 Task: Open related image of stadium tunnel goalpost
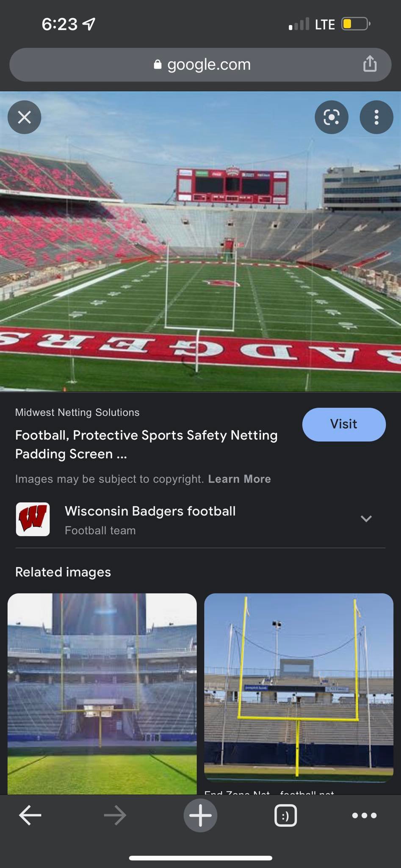102,693
